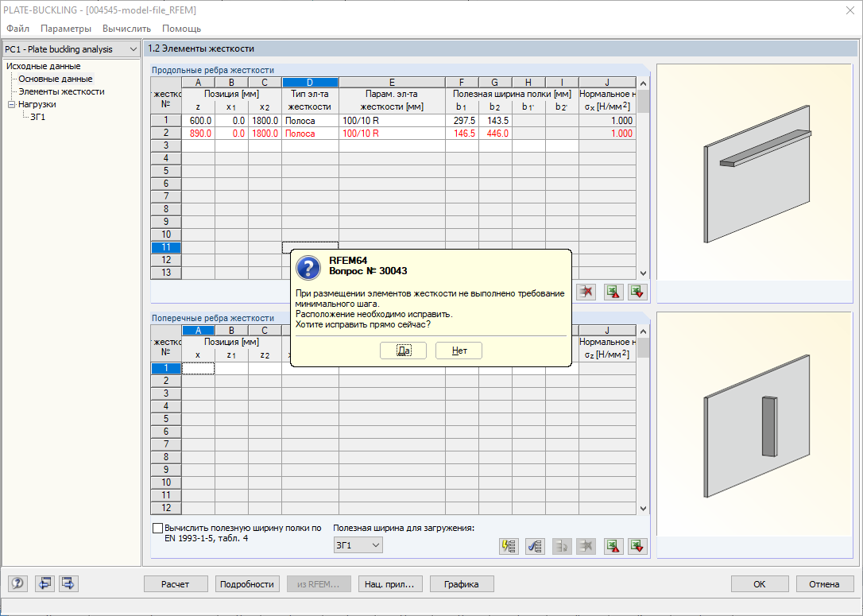Viewport: 863px width, 616px height.
Task: Click the transverse stiffener 3D preview image
Action: (x=755, y=424)
